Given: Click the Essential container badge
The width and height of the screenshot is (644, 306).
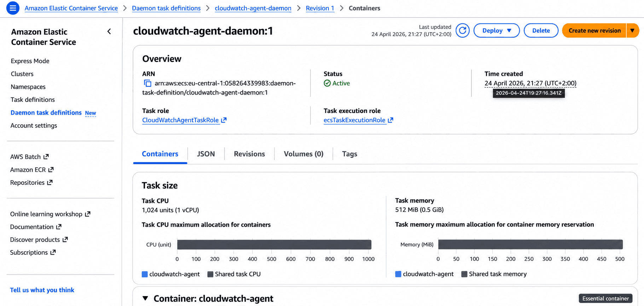Looking at the screenshot, I should tap(605, 299).
